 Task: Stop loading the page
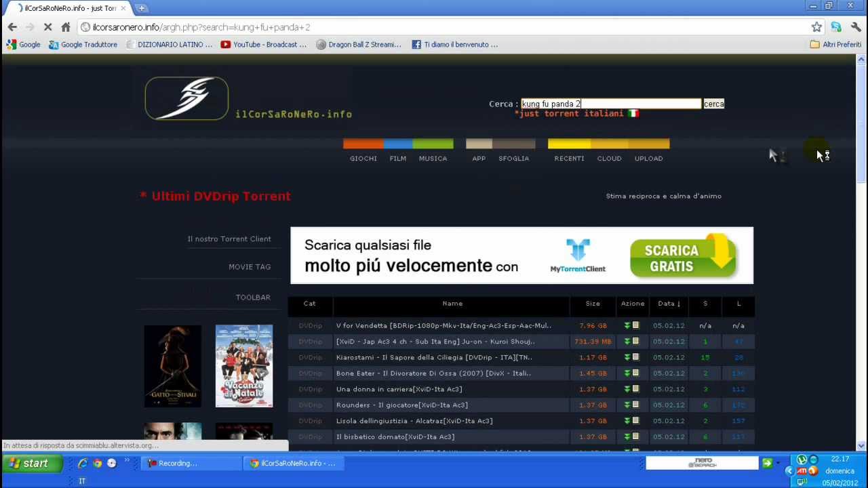point(47,27)
